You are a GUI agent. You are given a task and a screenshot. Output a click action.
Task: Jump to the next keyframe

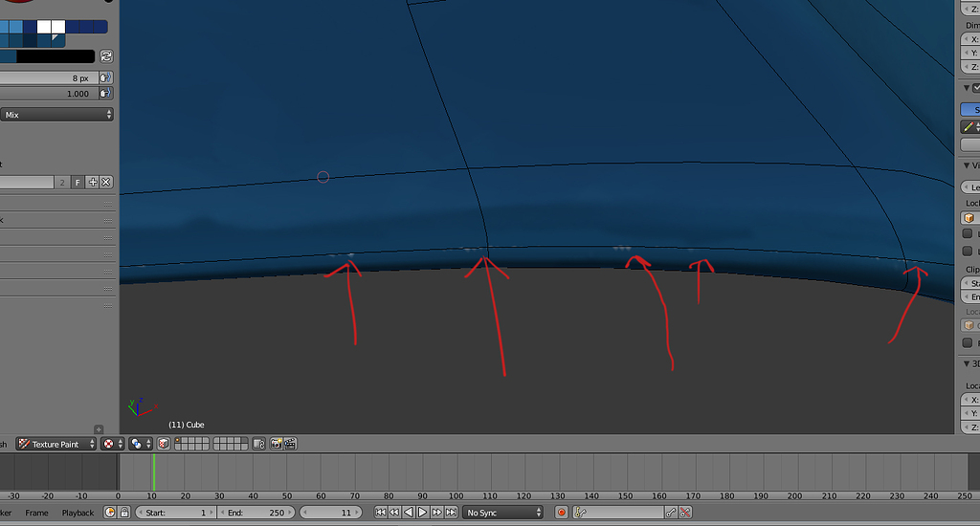[436, 513]
